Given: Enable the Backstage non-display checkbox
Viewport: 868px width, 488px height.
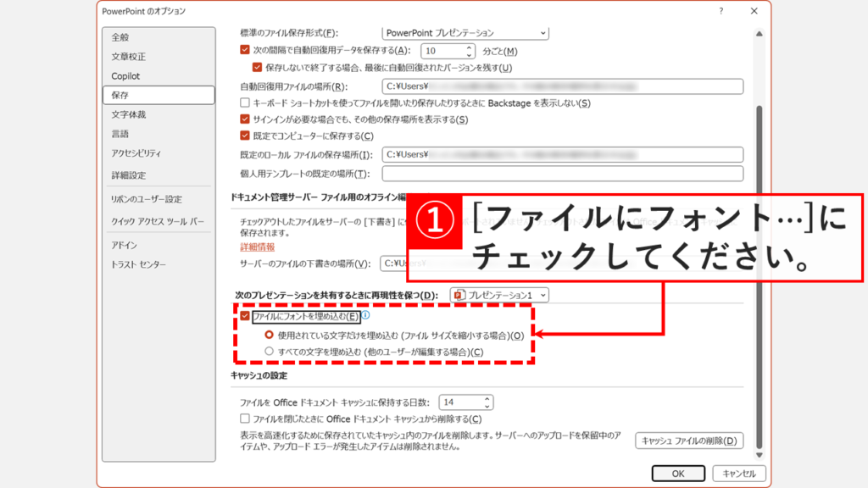Looking at the screenshot, I should tap(244, 103).
